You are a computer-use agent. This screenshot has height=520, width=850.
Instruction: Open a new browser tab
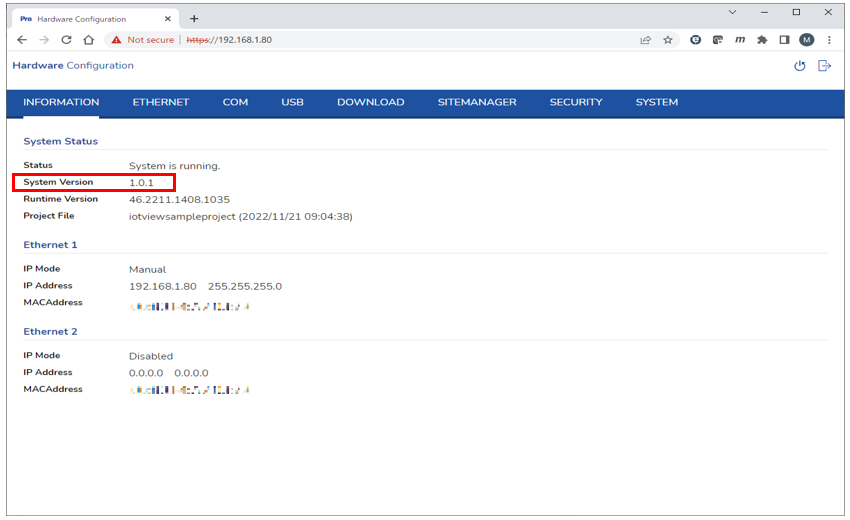pyautogui.click(x=194, y=18)
